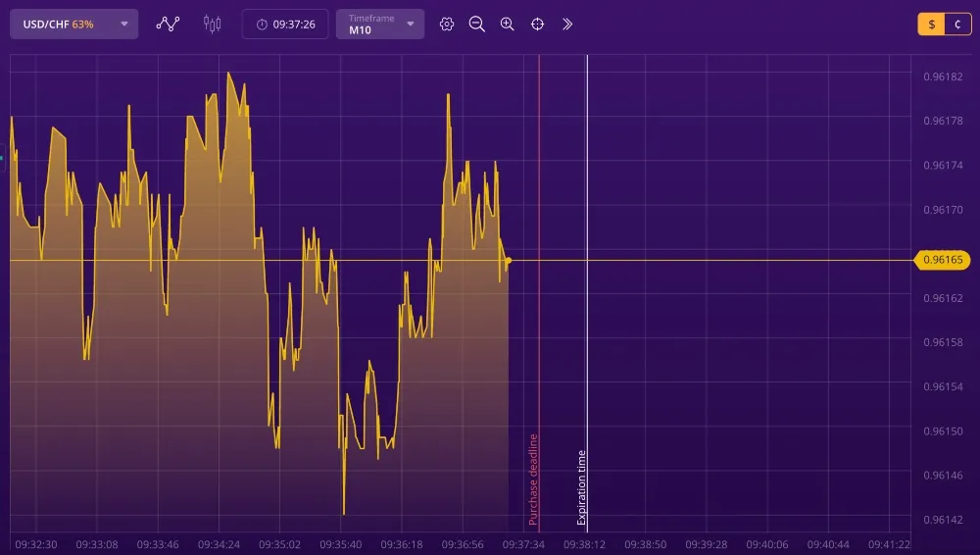980x555 pixels.
Task: Switch to line chart type
Action: click(x=169, y=24)
